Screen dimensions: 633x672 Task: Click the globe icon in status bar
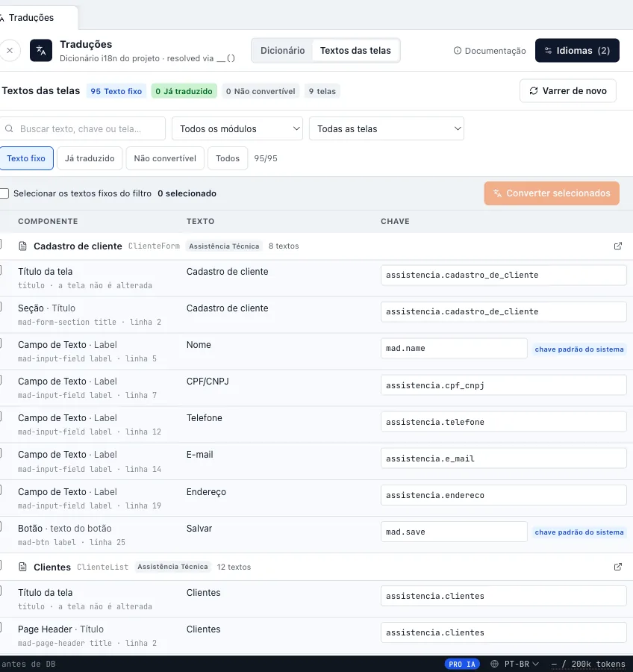(x=495, y=664)
